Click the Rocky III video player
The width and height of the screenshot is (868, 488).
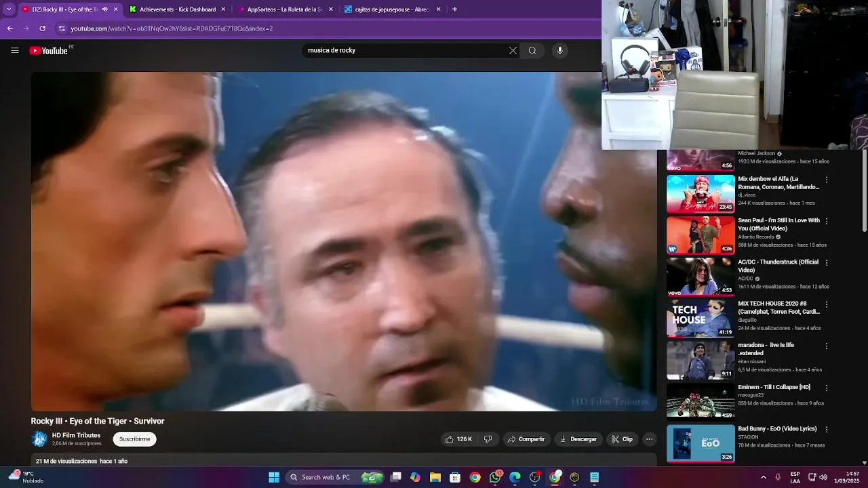344,241
